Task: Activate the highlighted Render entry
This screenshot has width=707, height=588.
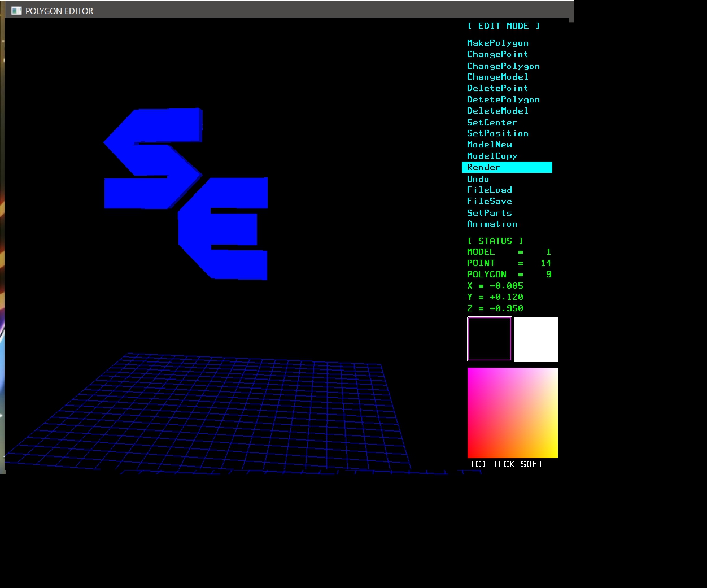Action: point(507,167)
